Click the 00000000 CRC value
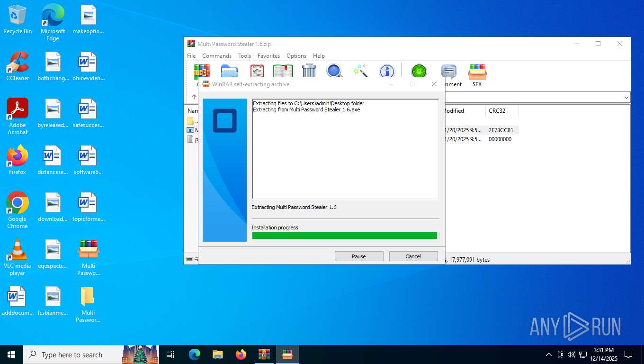 [x=500, y=139]
